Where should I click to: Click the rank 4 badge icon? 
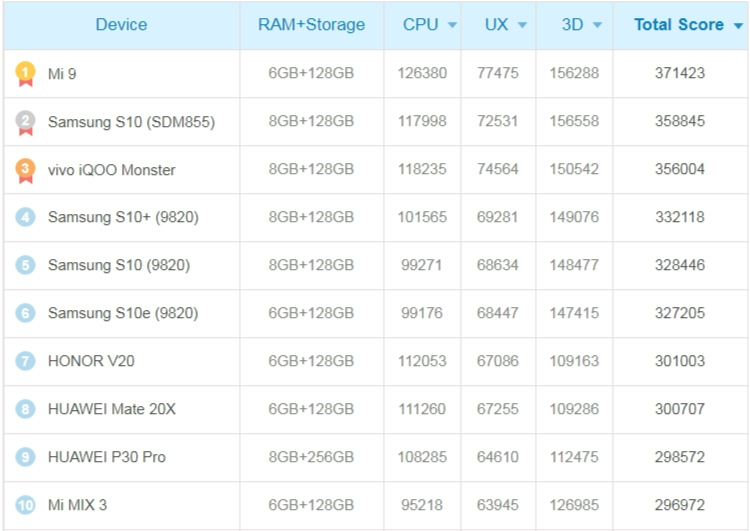pyautogui.click(x=25, y=217)
